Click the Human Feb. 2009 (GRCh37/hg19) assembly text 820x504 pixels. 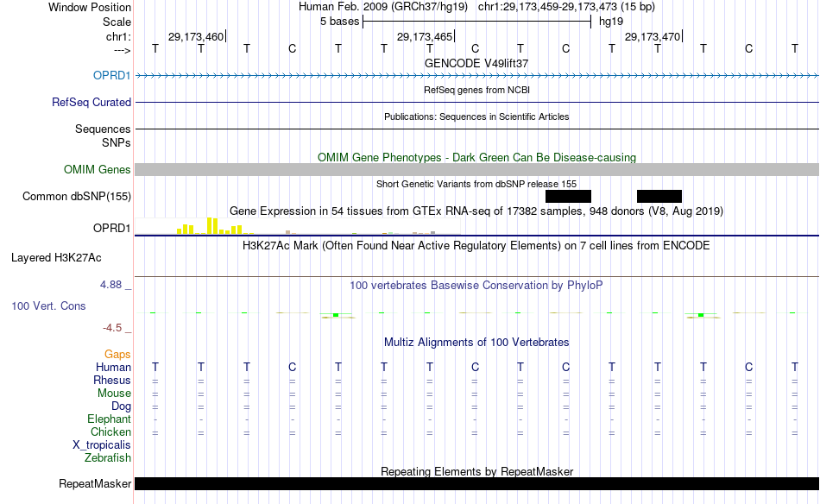point(382,7)
